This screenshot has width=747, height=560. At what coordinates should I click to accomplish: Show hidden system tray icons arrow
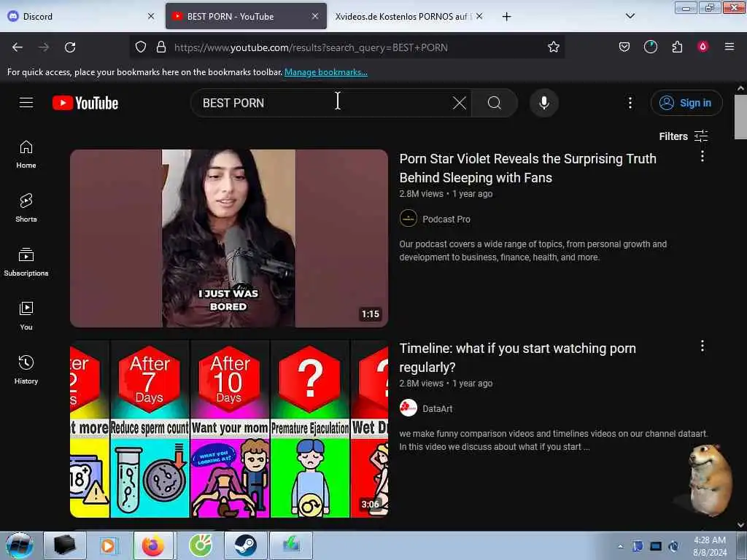coord(620,546)
